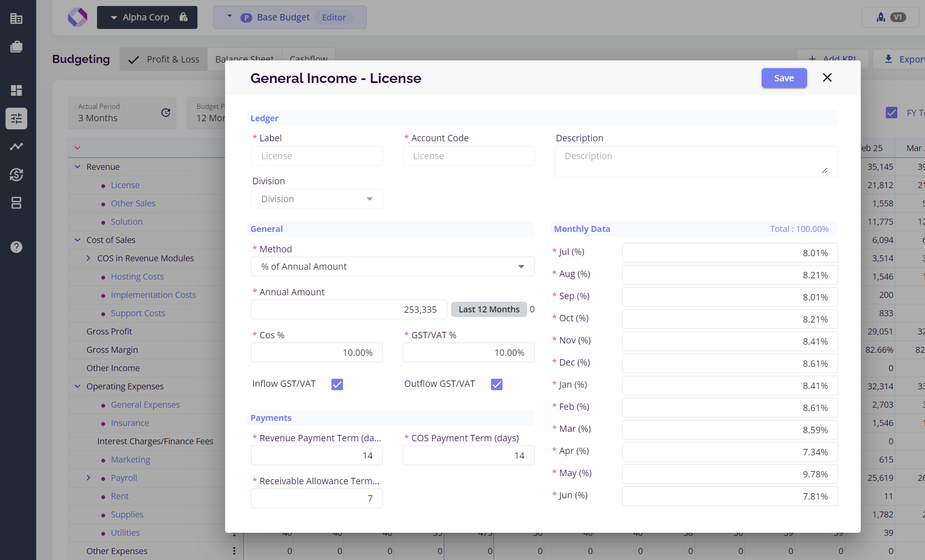Screen dimensions: 925x560
Task: Click the help question mark icon
Action: click(16, 247)
